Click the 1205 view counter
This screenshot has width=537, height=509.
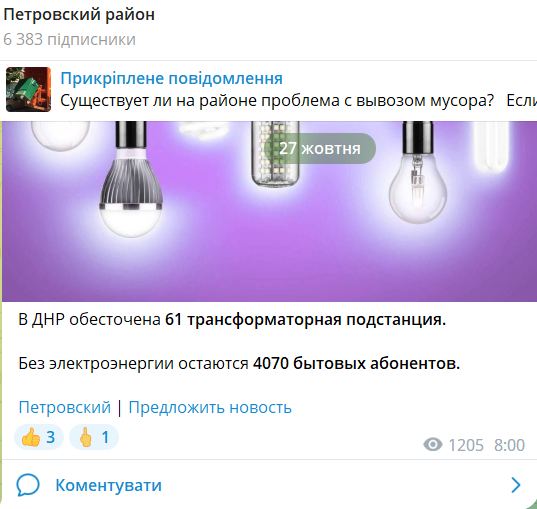click(x=466, y=445)
